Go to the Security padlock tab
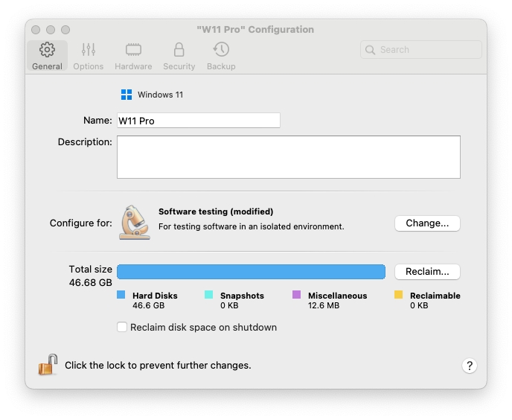The width and height of the screenshot is (512, 420). pyautogui.click(x=179, y=56)
